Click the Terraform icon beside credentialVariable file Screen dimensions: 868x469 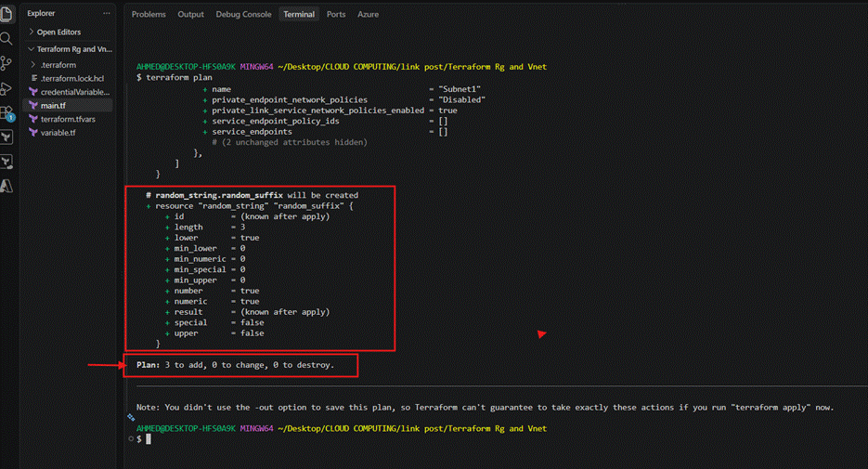click(x=33, y=92)
